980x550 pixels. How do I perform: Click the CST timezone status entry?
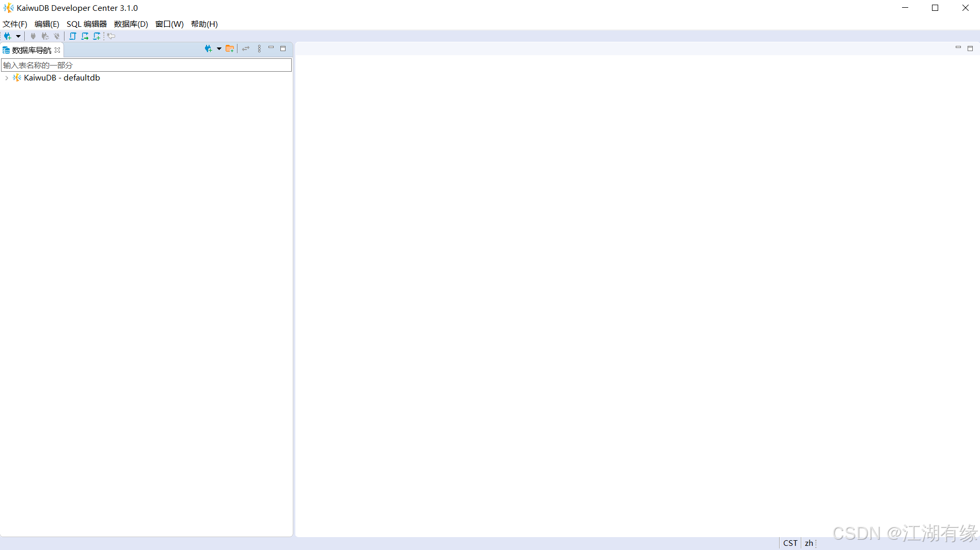[x=790, y=543]
